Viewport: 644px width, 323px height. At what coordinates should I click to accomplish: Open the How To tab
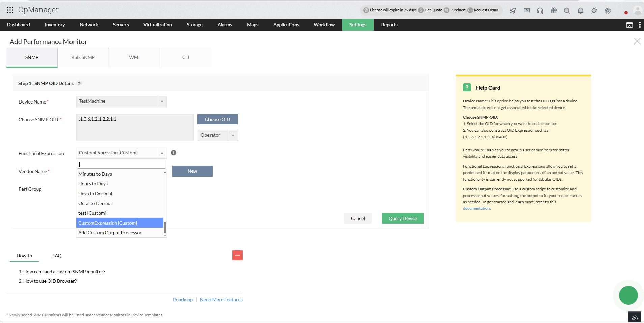tap(24, 256)
